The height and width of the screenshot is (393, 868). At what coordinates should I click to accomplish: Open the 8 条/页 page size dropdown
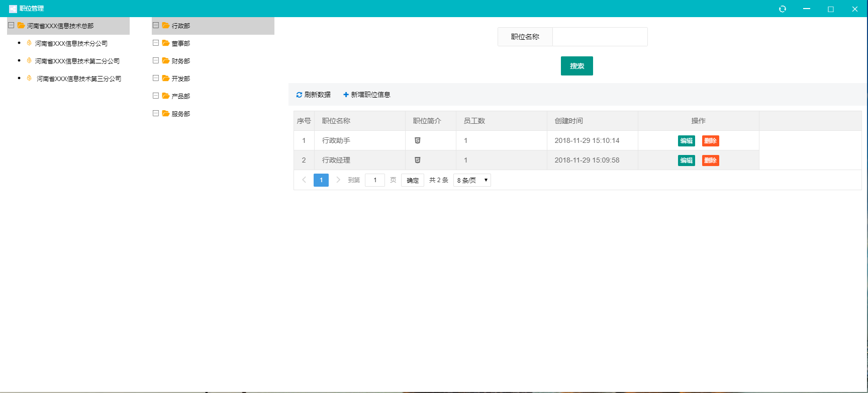tap(472, 180)
